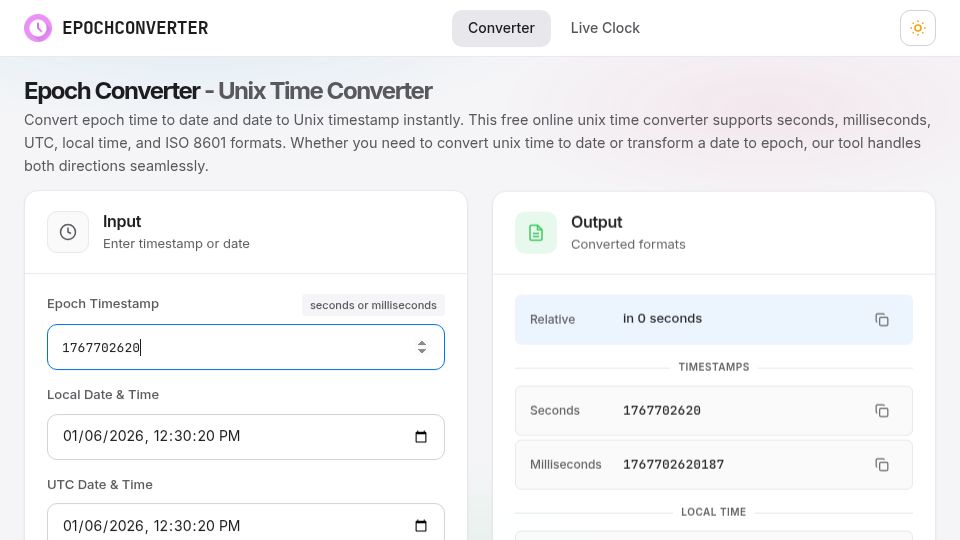Viewport: 960px width, 540px height.
Task: Click the 'Enter timestamp or date' subtitle
Action: pyautogui.click(x=176, y=244)
